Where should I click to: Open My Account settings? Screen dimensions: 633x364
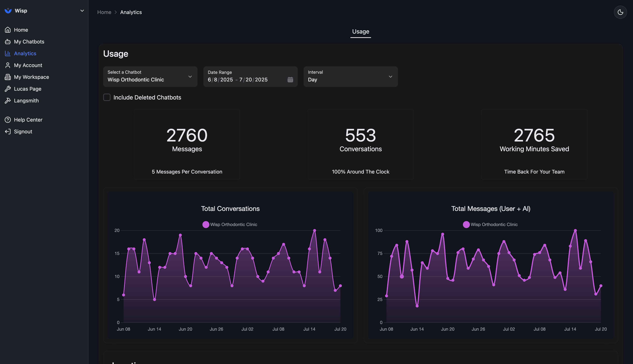point(28,65)
